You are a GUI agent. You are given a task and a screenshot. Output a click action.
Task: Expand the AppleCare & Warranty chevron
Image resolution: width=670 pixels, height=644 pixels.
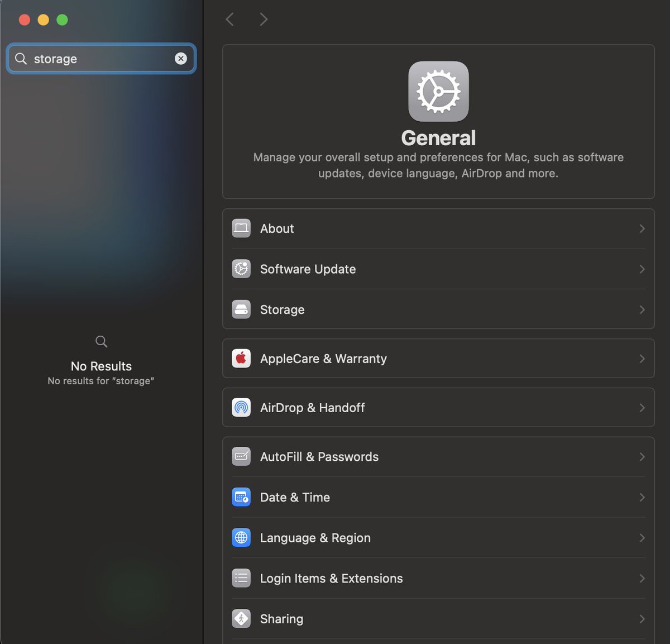tap(642, 359)
